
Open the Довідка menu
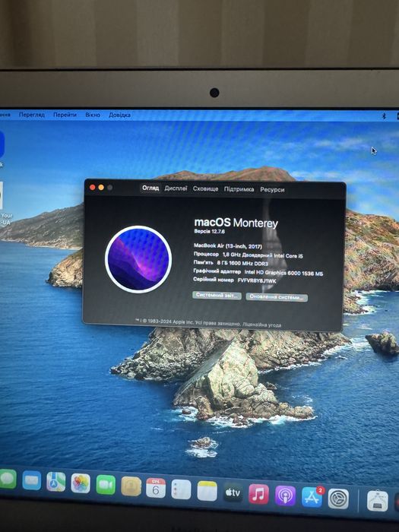(x=119, y=115)
